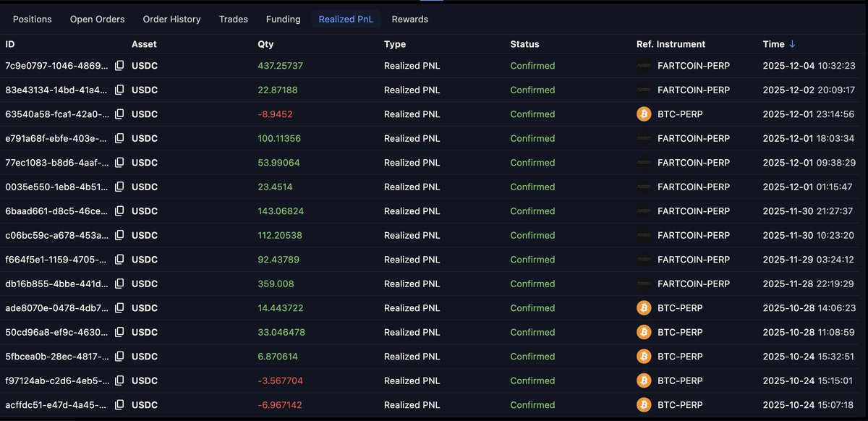Image resolution: width=868 pixels, height=421 pixels.
Task: Show the Funding tab
Action: click(284, 20)
